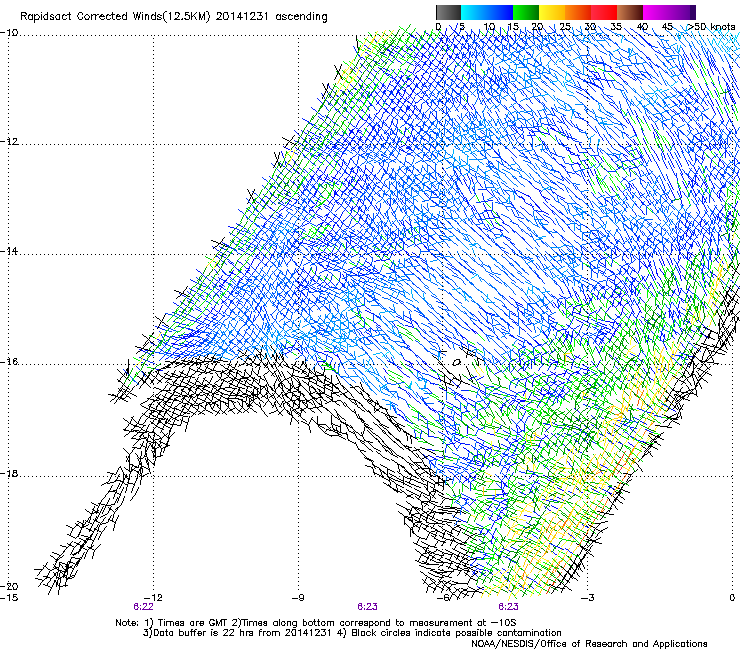740x650 pixels.
Task: Select the '-9' longitude axis label
Action: [298, 598]
